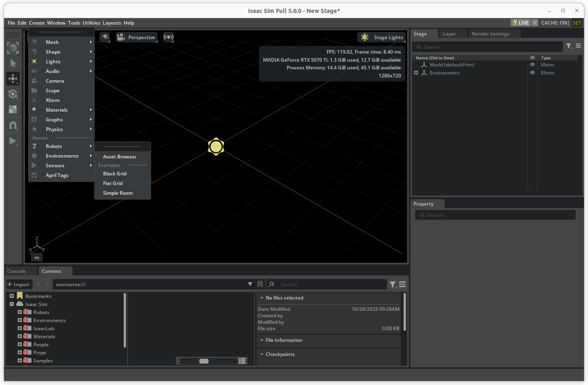Open the Stage panel filter icon
Viewport: 588px width, 385px height.
(x=569, y=46)
